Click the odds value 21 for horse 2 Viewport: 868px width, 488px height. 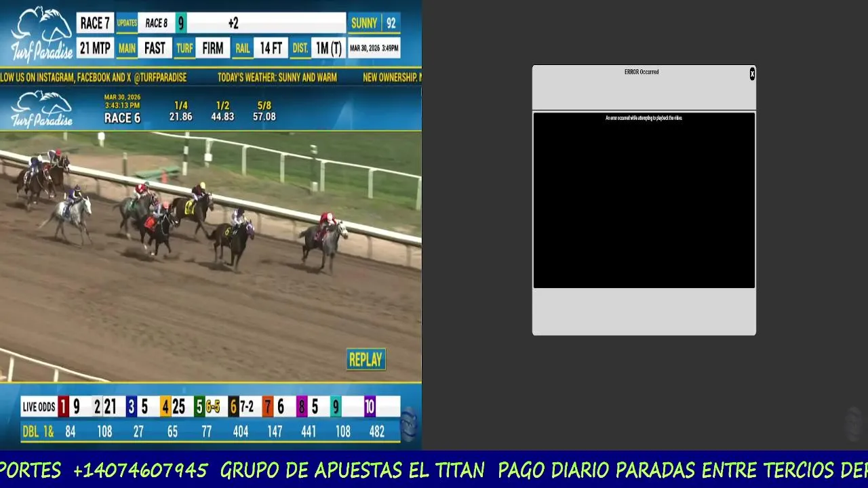110,407
